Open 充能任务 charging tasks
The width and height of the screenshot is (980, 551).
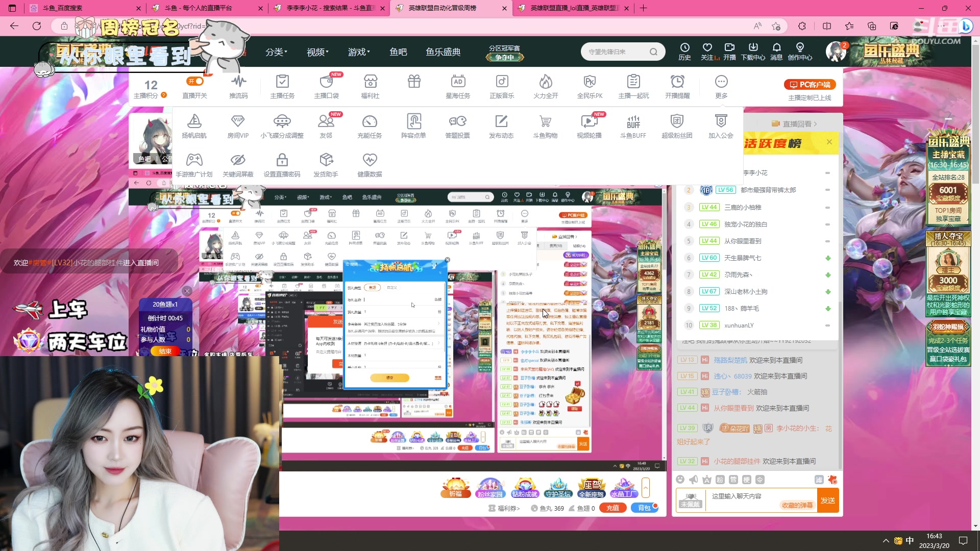point(370,126)
